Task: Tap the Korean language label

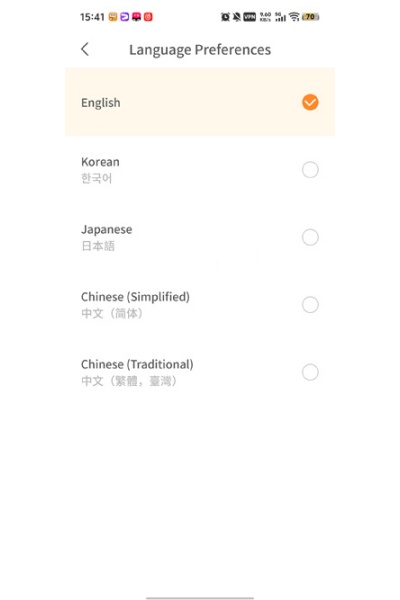Action: [100, 162]
